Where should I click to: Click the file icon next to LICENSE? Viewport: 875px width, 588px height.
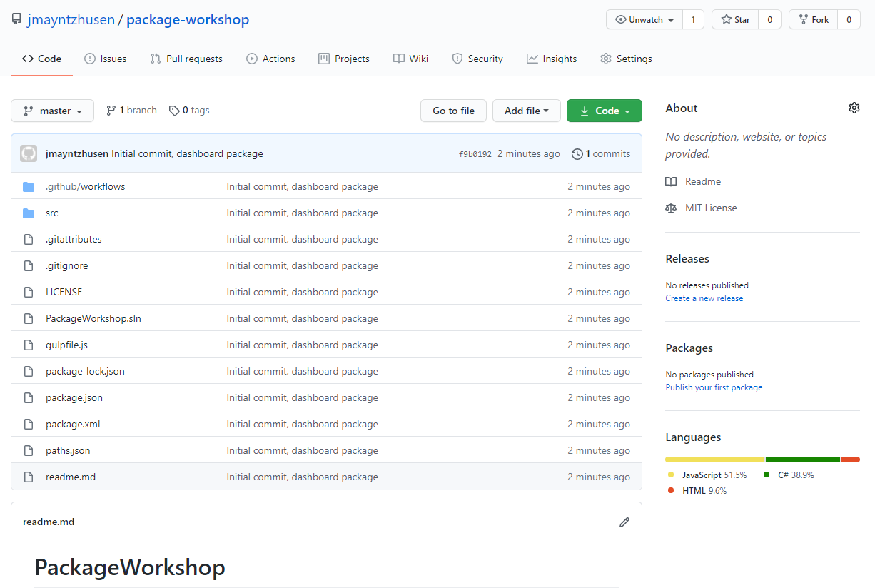pyautogui.click(x=29, y=293)
